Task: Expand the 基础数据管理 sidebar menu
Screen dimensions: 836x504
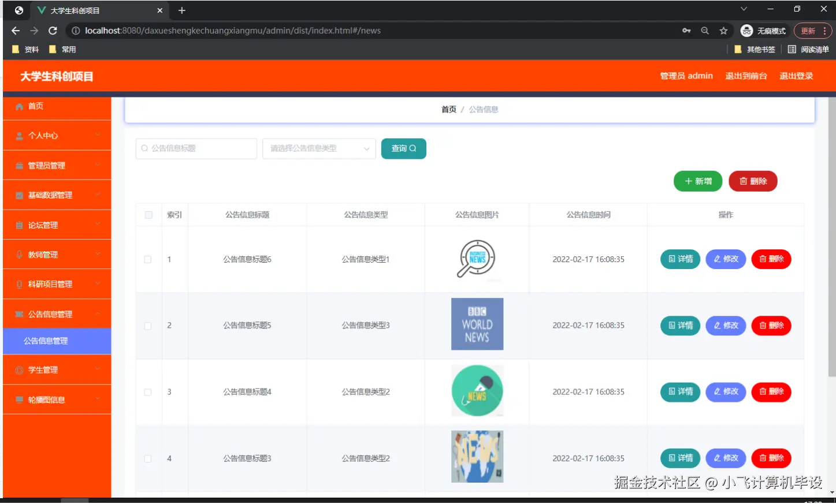Action: coord(57,195)
